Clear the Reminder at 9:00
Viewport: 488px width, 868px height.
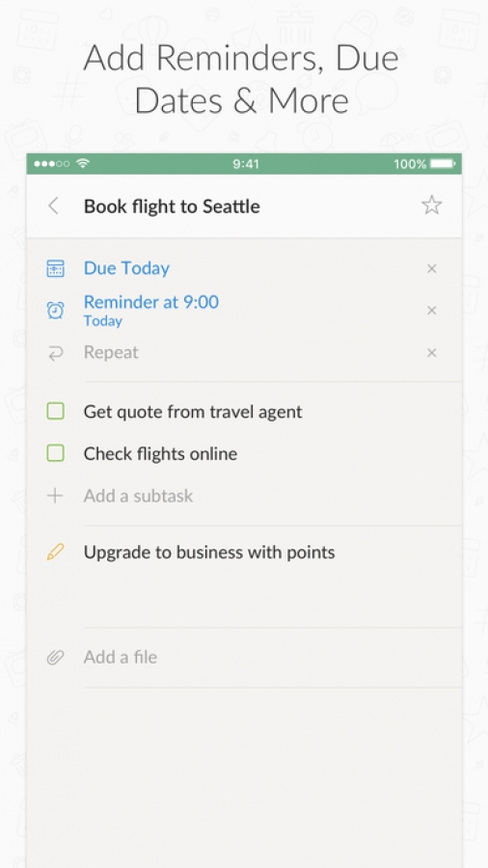tap(431, 311)
